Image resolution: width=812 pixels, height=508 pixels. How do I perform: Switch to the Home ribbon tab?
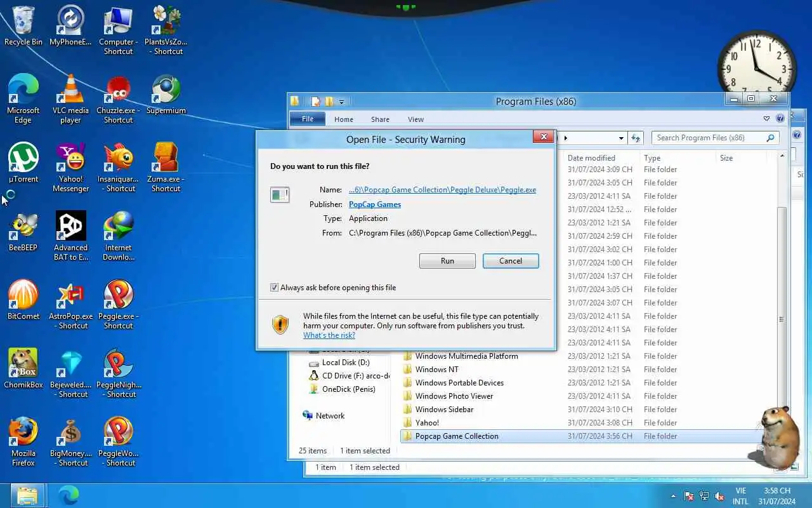click(x=344, y=119)
